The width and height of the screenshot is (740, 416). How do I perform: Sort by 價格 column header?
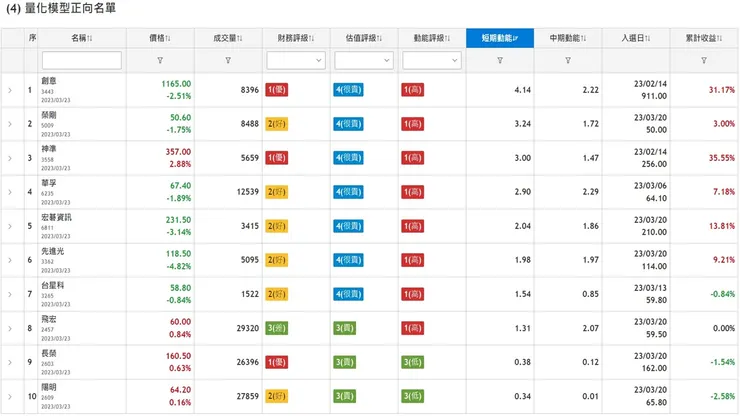160,38
